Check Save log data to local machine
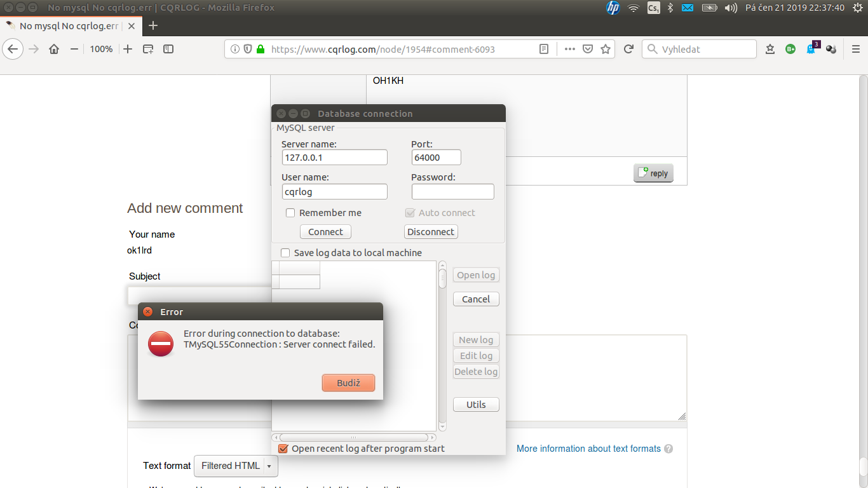The width and height of the screenshot is (868, 488). coord(285,253)
